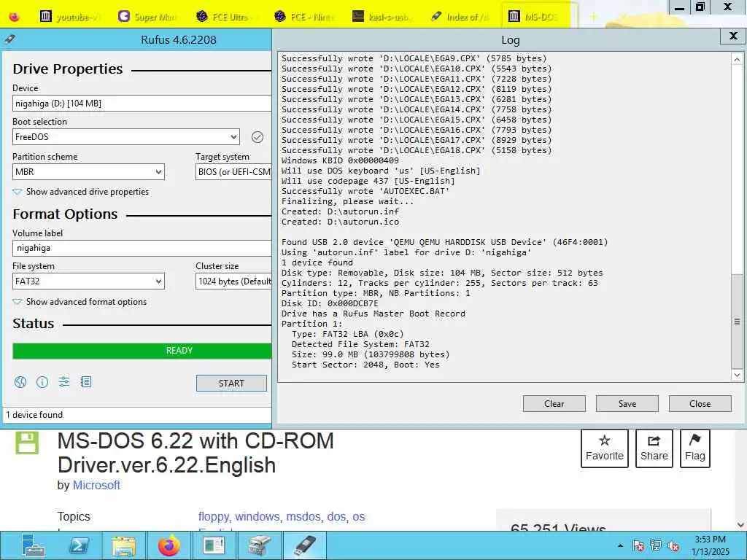Open the windows topic link
This screenshot has height=560, width=747.
(x=258, y=517)
